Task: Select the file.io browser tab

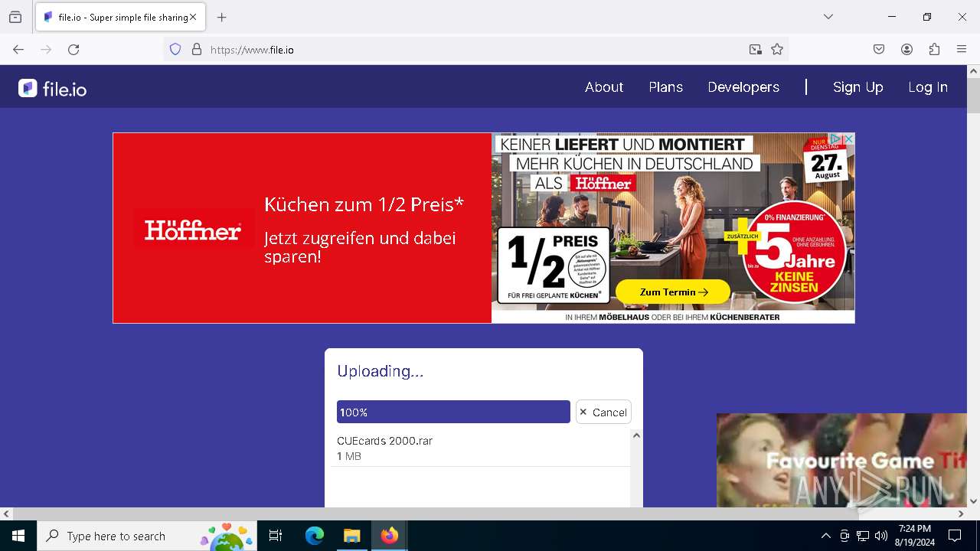Action: 120,17
